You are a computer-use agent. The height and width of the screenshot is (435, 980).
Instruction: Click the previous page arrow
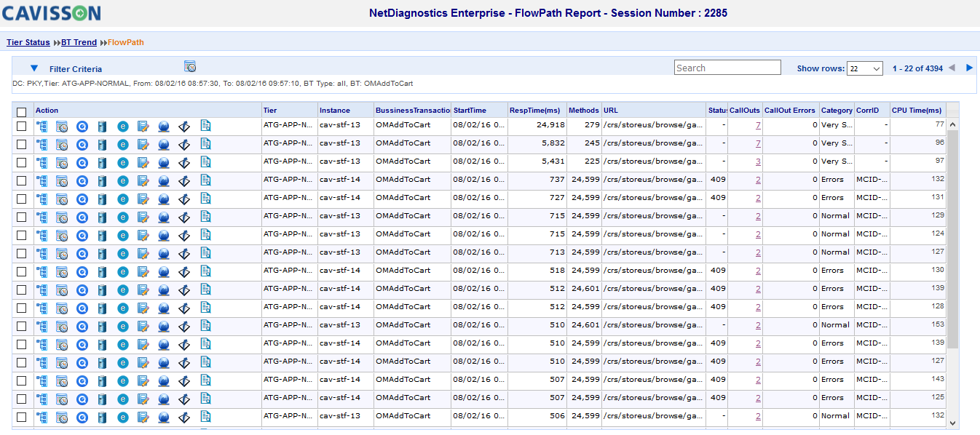952,68
